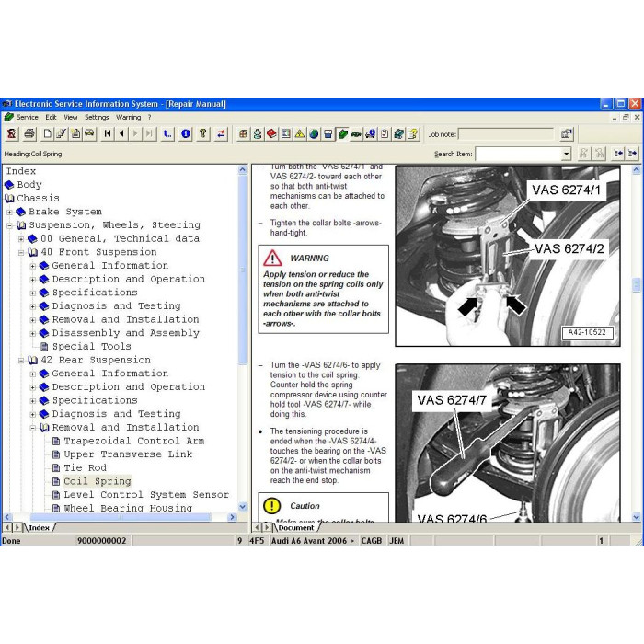Click the VAS 6274/1 spring compressor illustration
This screenshot has height=644, width=644.
508,256
